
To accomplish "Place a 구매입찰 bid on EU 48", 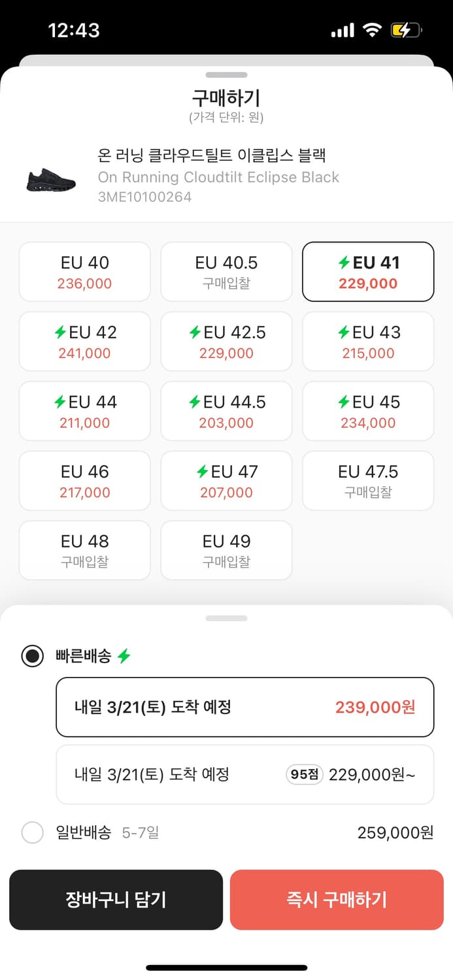I will [85, 550].
